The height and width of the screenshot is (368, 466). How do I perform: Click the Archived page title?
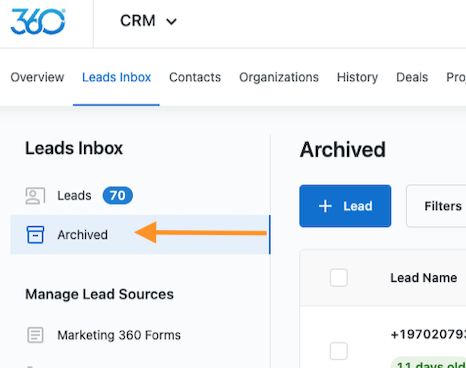[343, 150]
